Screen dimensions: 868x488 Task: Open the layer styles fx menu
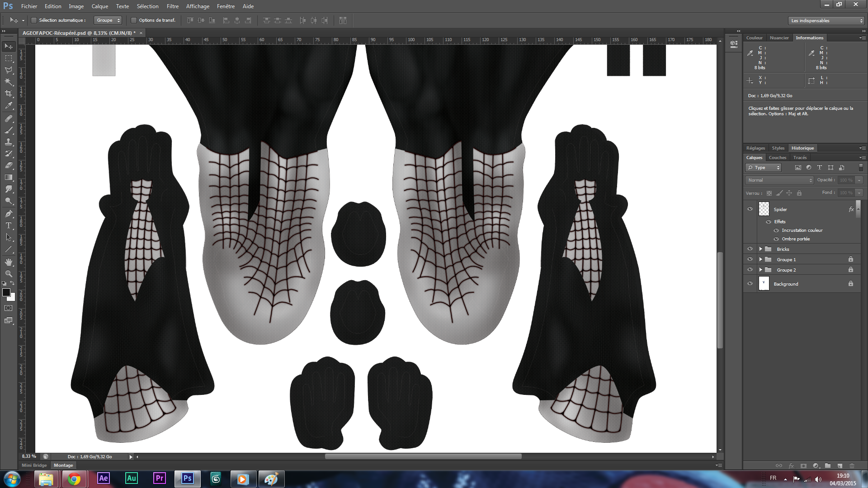tap(791, 465)
